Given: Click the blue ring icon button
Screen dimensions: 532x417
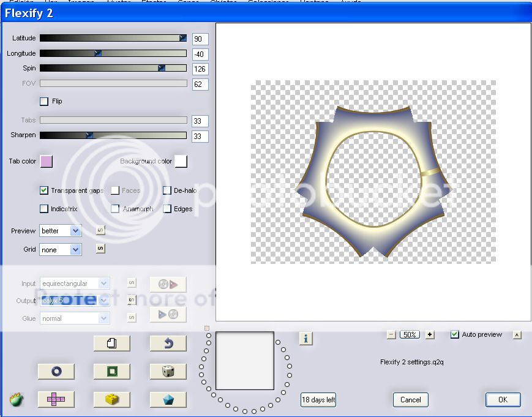Looking at the screenshot, I should point(56,371).
